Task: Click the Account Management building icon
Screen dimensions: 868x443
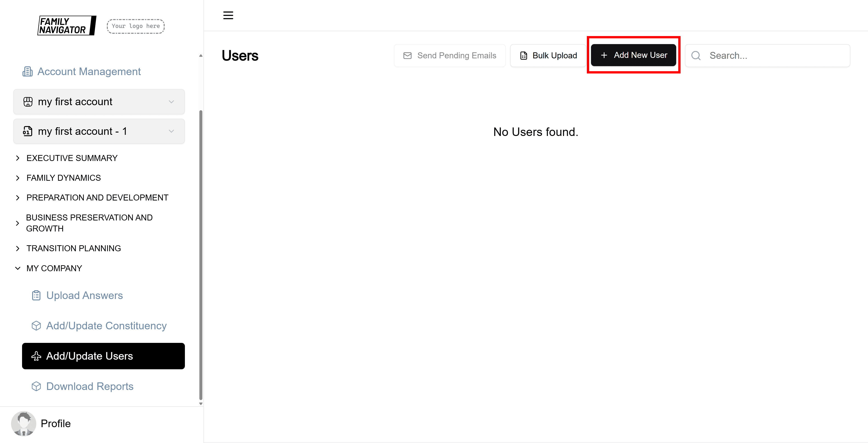Action: click(27, 71)
